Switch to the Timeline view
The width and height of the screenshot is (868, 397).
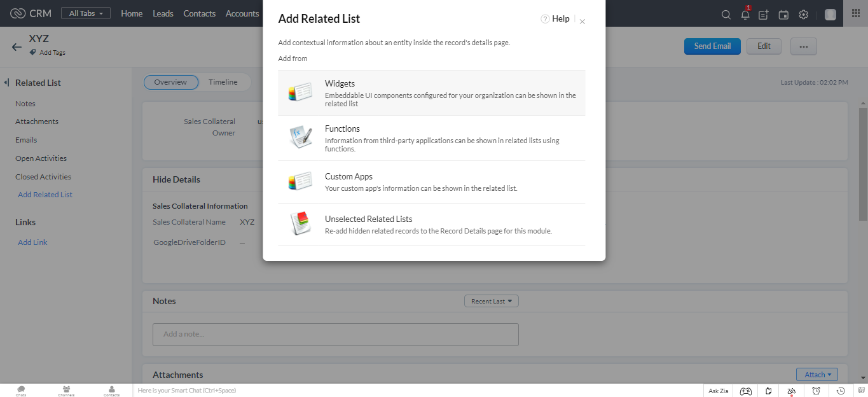tap(223, 82)
